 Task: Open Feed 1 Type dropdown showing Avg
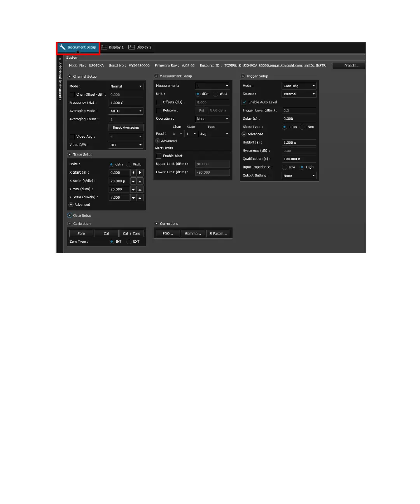click(x=214, y=134)
